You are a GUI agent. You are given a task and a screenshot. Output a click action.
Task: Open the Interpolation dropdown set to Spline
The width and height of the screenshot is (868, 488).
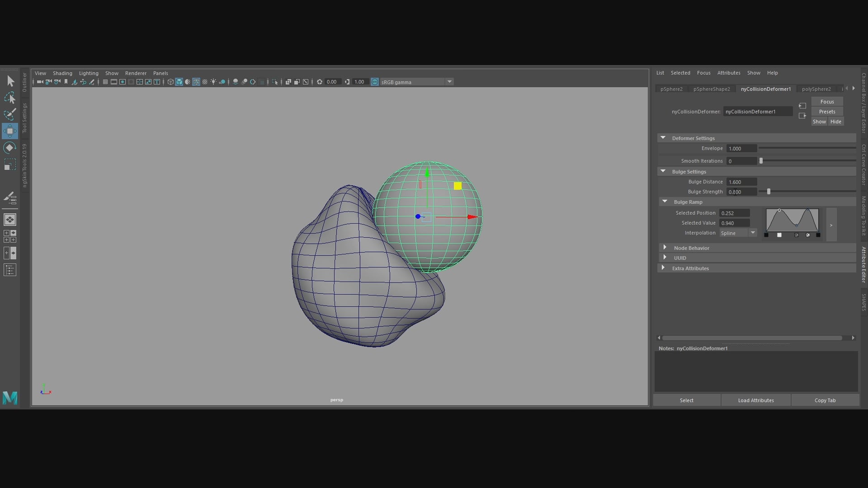tap(738, 233)
